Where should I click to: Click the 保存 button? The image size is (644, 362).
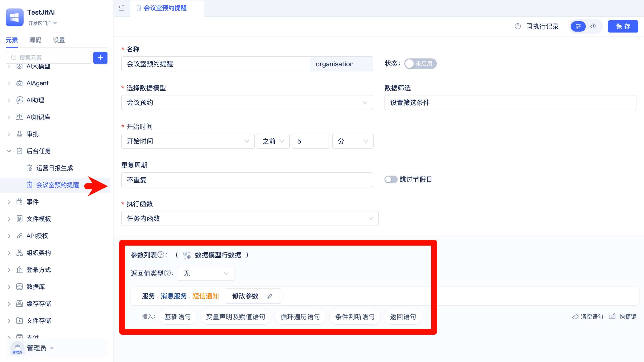pos(623,26)
